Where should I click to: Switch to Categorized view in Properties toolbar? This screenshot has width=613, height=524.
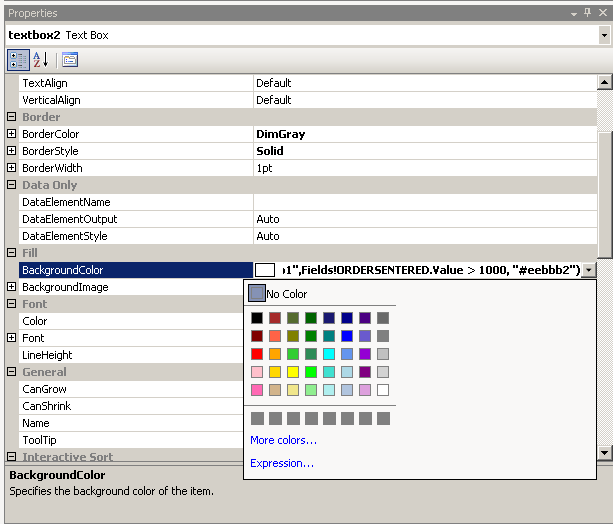(18, 59)
